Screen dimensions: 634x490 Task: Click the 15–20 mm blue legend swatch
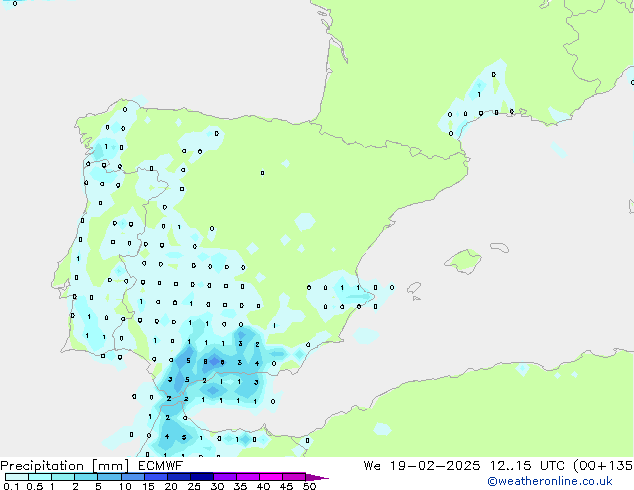pos(155,477)
